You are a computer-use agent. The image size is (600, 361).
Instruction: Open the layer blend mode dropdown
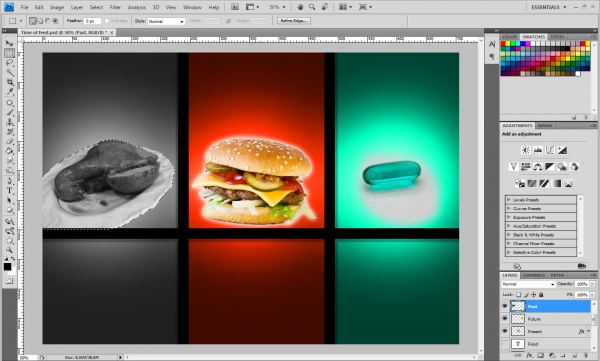pos(528,284)
